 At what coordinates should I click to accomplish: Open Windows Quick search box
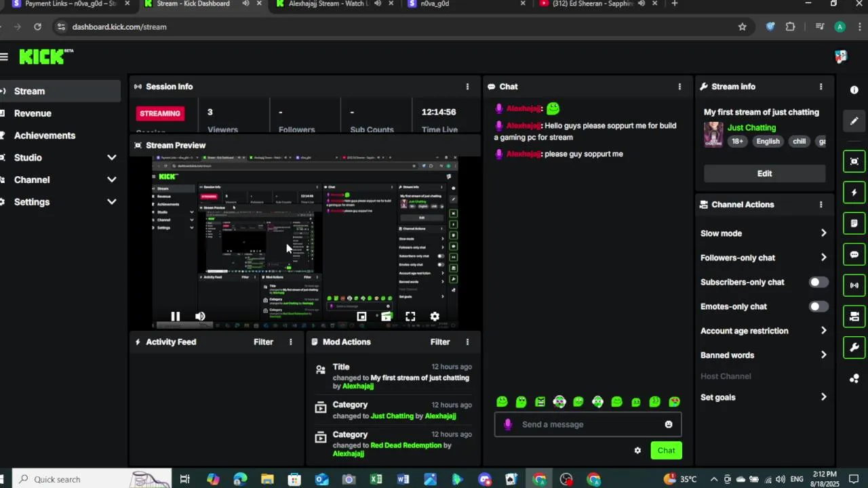(93, 479)
